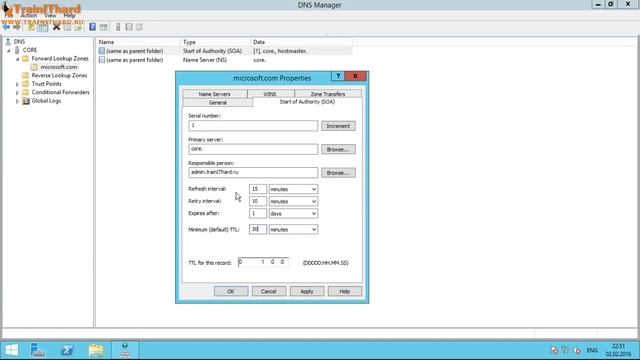Click the server tower icon in the toolbar
This screenshot has width=640, height=360.
point(118,27)
